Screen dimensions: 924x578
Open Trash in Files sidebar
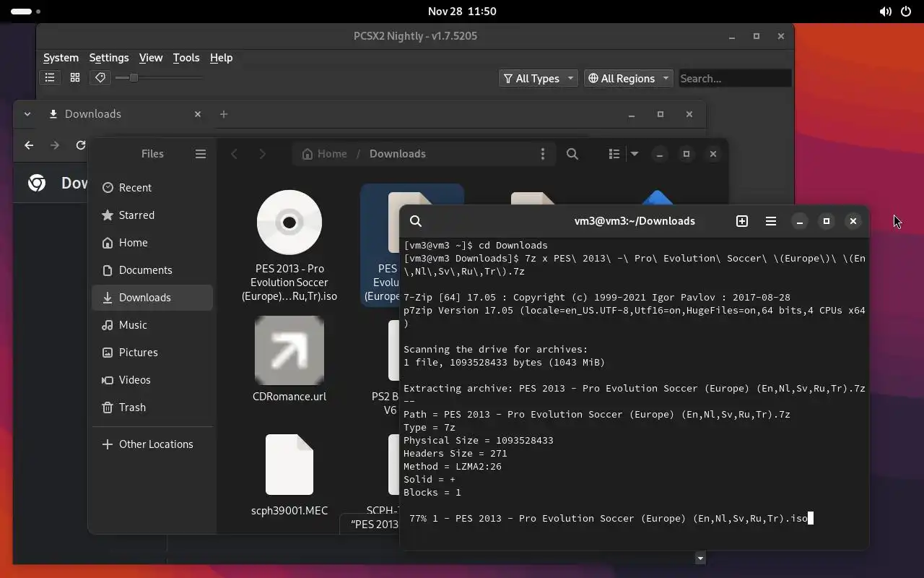click(x=152, y=407)
